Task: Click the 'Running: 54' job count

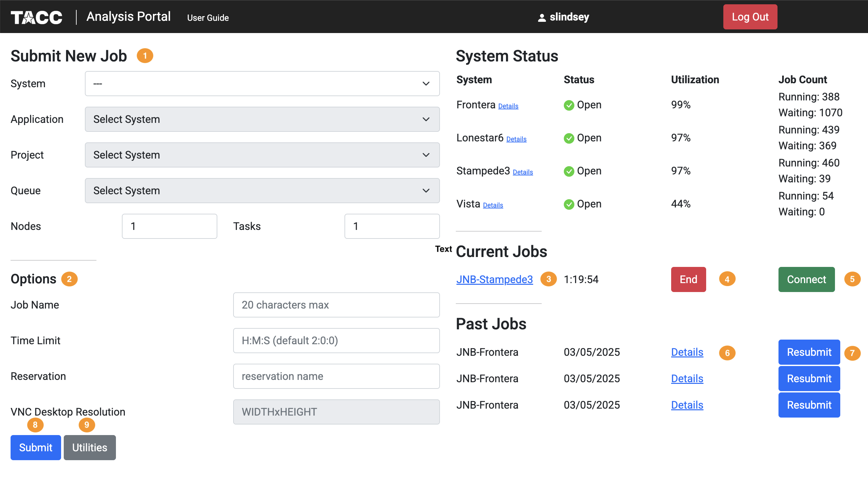Action: coord(806,196)
